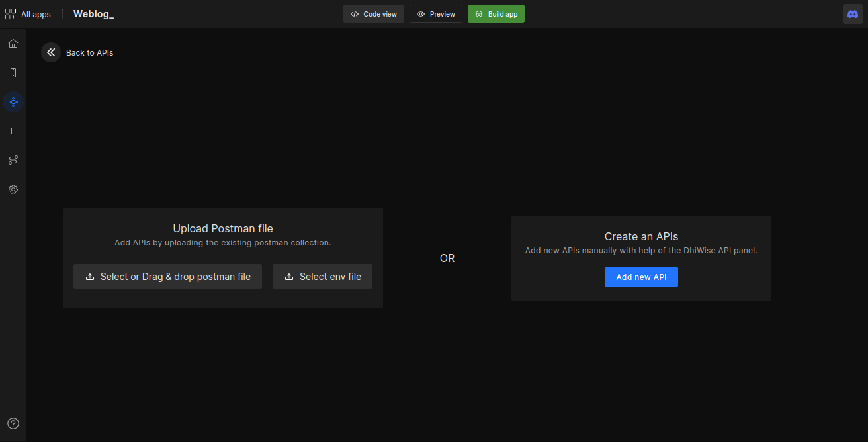This screenshot has height=442, width=868.
Task: Open the app Preview
Action: coord(436,14)
